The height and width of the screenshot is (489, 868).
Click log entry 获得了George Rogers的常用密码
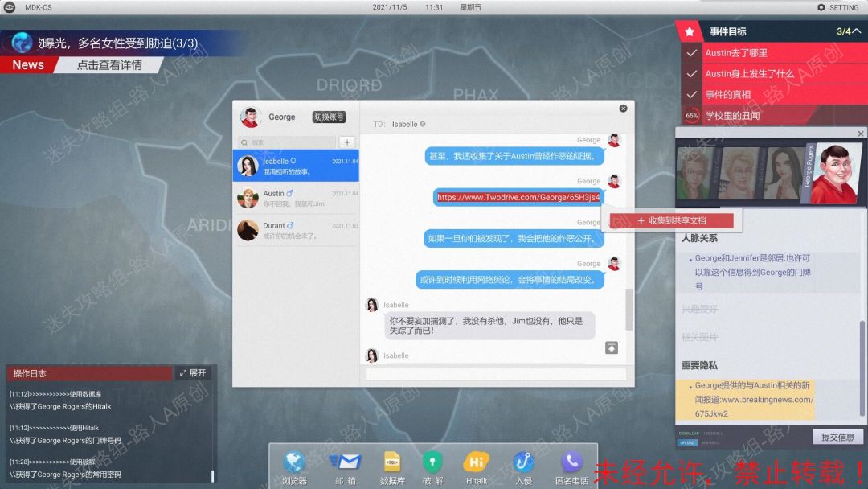[x=65, y=474]
